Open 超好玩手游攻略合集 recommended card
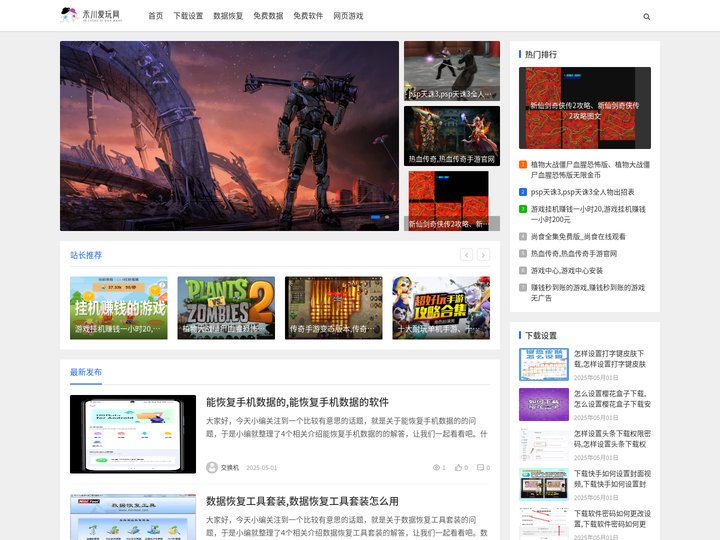The image size is (720, 540). pos(441,308)
